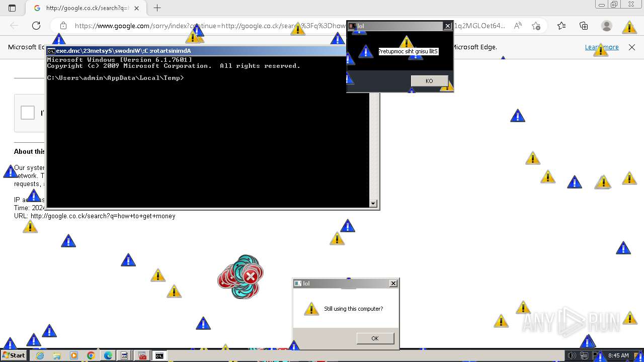Open the Collections panel
The height and width of the screenshot is (362, 644).
584,26
